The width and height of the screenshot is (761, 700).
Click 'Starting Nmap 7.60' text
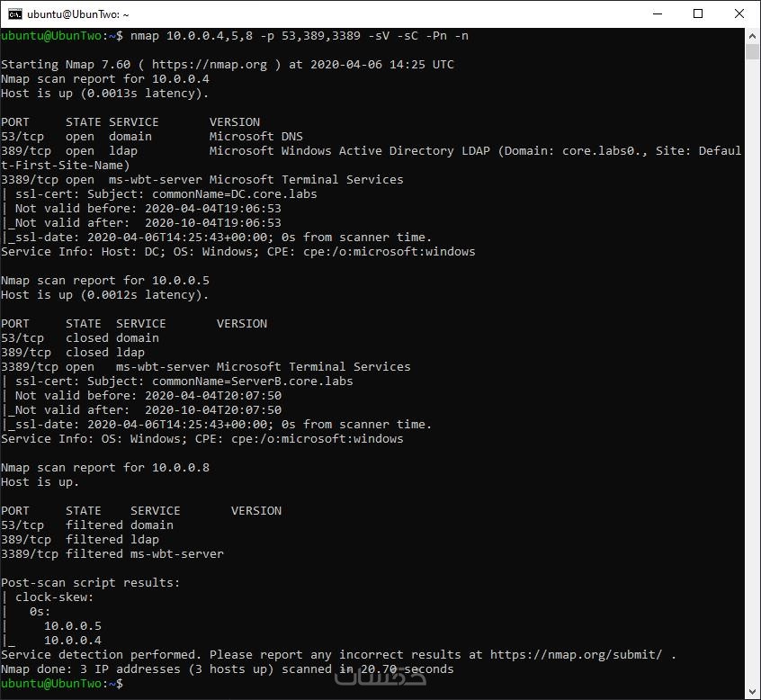(66, 65)
